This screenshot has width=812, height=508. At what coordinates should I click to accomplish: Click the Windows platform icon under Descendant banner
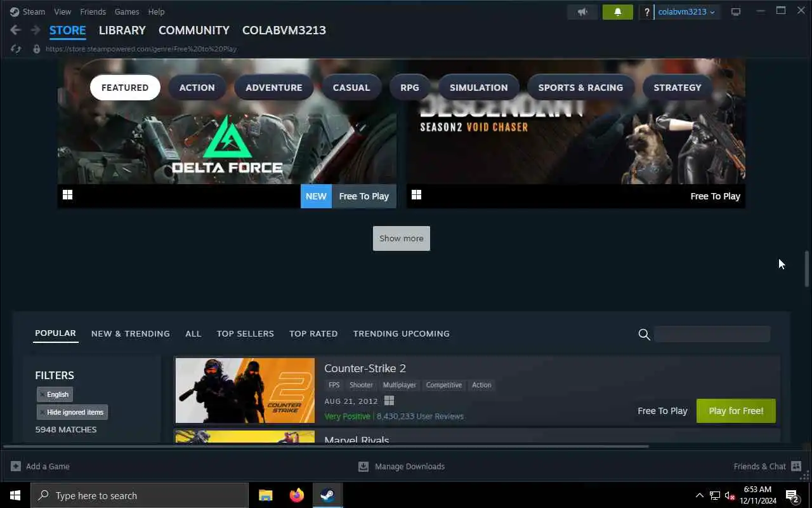pyautogui.click(x=416, y=195)
